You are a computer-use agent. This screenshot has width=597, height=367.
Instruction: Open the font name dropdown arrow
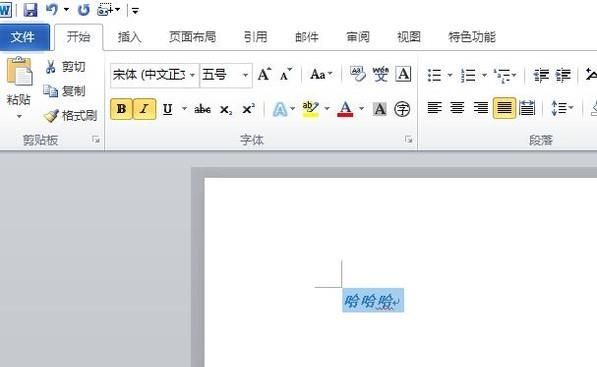coord(192,75)
